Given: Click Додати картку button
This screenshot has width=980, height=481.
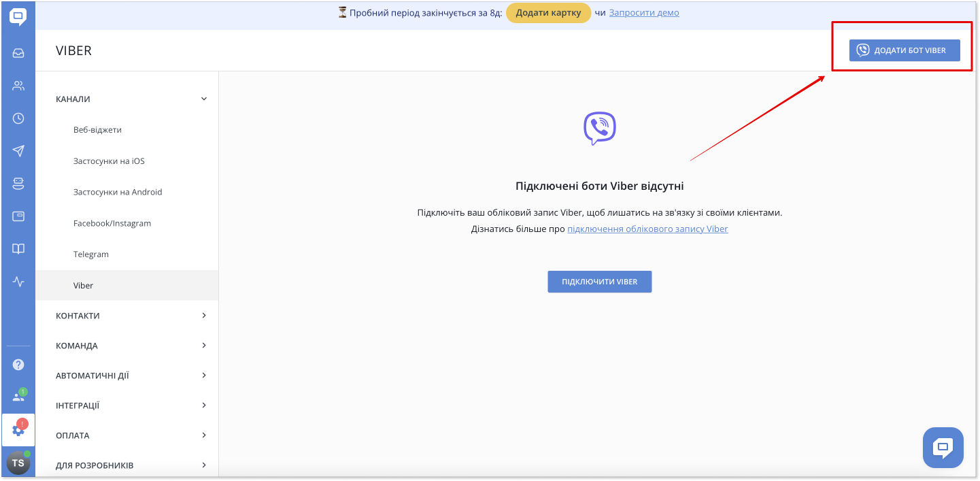Looking at the screenshot, I should pos(548,13).
